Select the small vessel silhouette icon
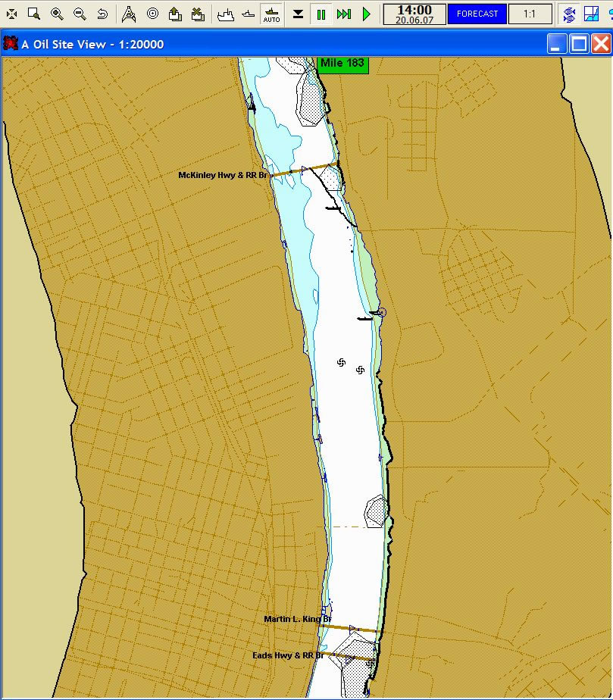Screen dimensions: 613x700 (x=249, y=14)
